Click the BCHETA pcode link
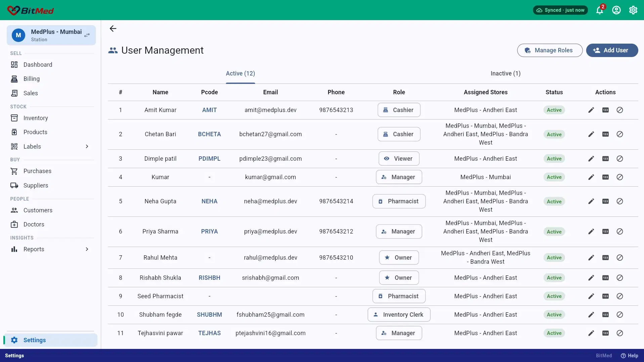Screen dimensions: 644x362 click(x=209, y=134)
